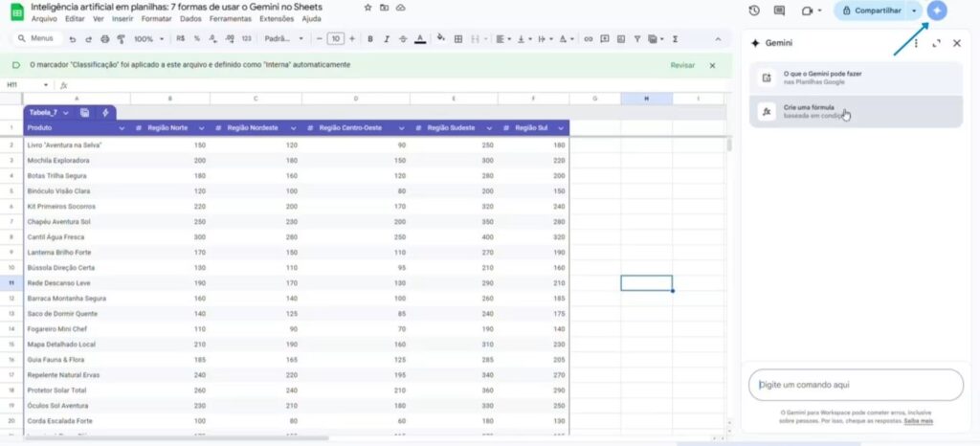This screenshot has height=446, width=980.
Task: Open the 123 number format menu
Action: pyautogui.click(x=246, y=38)
